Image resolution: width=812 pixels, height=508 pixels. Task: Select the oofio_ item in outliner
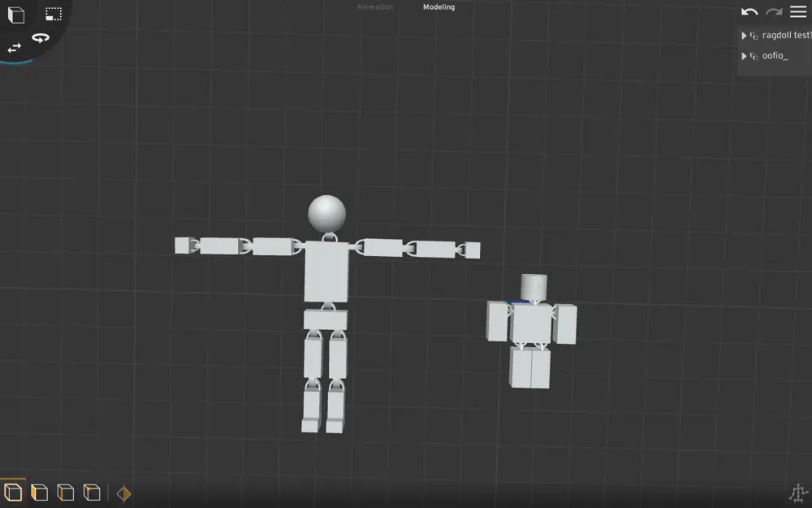pos(775,55)
